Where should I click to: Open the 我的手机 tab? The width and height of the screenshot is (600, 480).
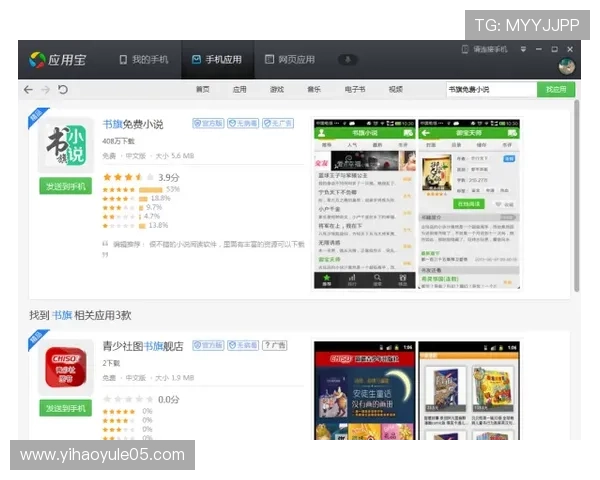point(144,60)
